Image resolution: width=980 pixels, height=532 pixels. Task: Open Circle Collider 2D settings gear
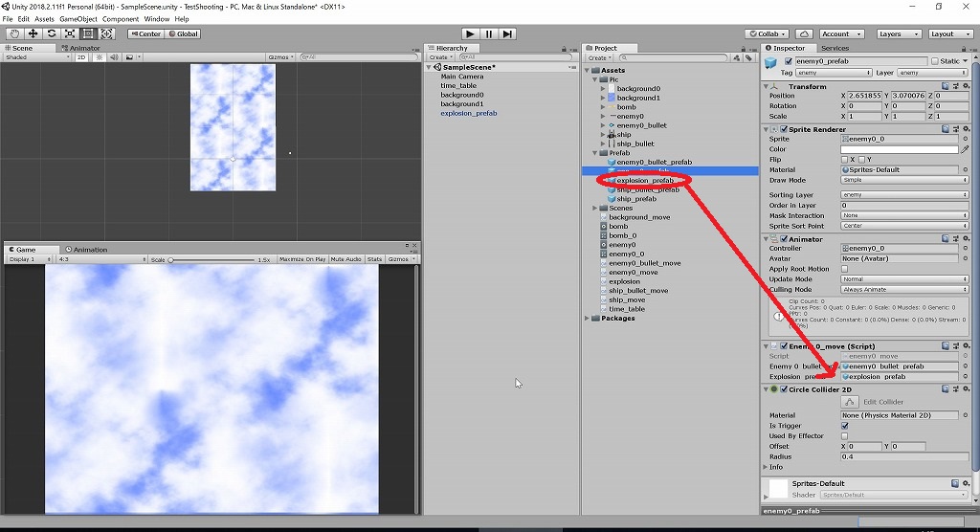click(967, 388)
